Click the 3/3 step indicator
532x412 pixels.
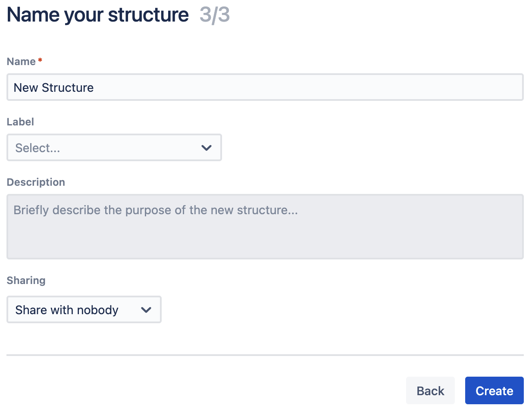[214, 15]
